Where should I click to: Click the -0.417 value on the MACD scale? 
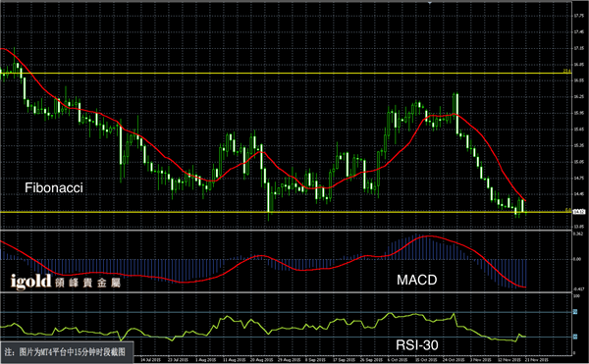[579, 289]
